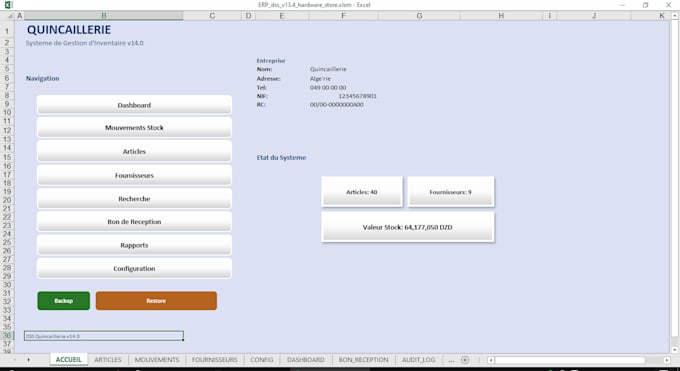Switch to the MOUVEMENTS sheet tab
Screen dimensions: 680x371
point(157,360)
